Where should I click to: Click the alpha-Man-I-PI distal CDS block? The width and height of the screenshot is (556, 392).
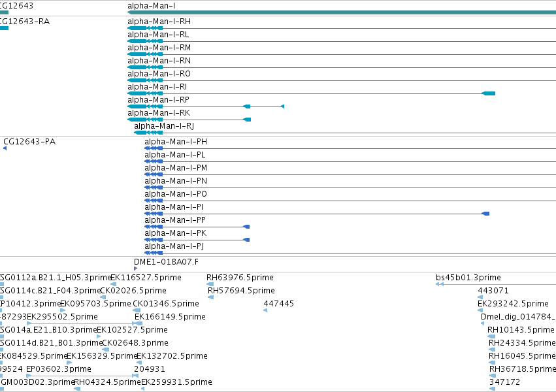[x=485, y=214]
